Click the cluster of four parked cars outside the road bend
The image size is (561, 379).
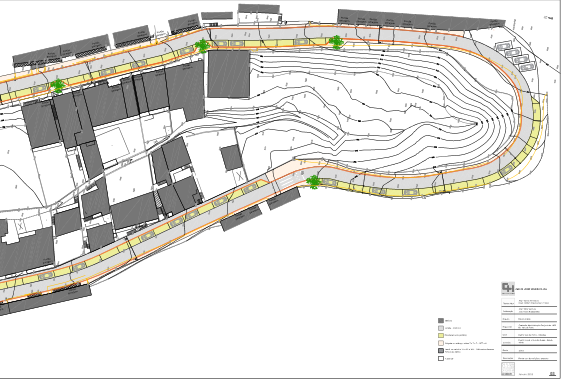(x=516, y=57)
